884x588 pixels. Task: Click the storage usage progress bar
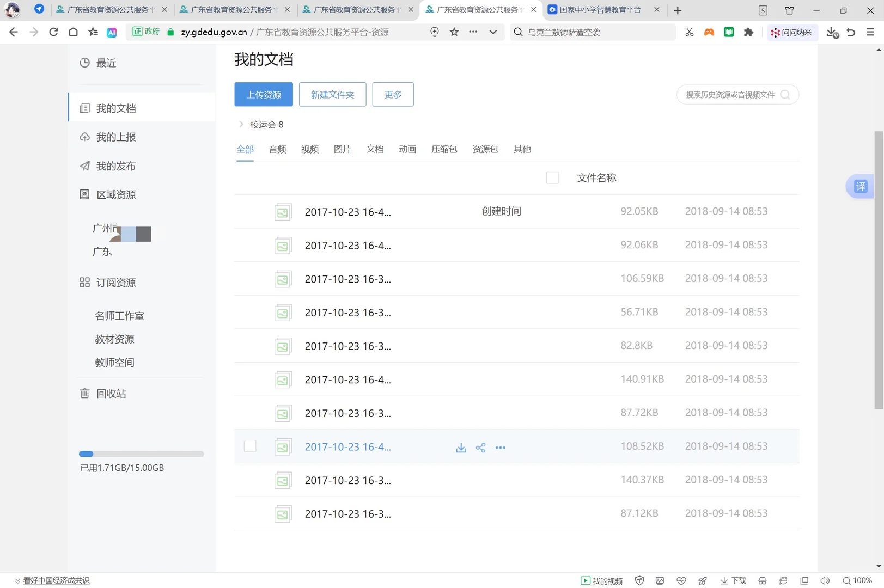(x=141, y=454)
